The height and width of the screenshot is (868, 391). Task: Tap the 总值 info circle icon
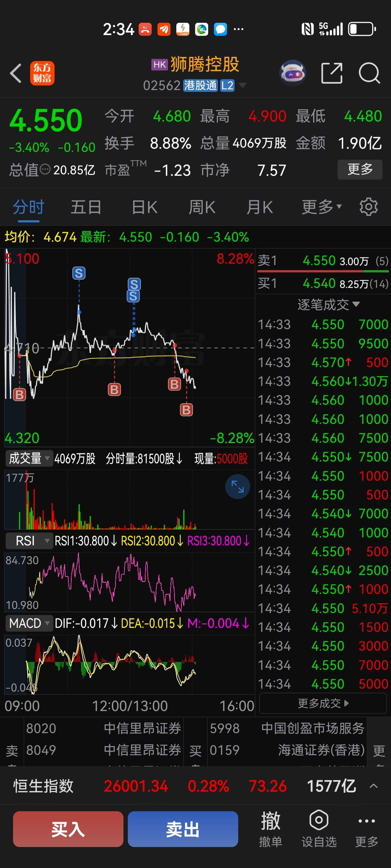coord(45,169)
